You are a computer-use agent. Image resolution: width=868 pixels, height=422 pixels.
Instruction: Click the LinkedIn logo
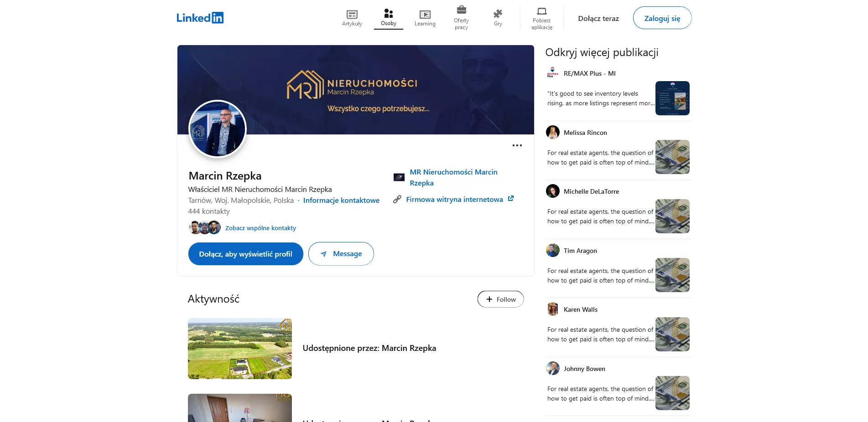pyautogui.click(x=200, y=18)
